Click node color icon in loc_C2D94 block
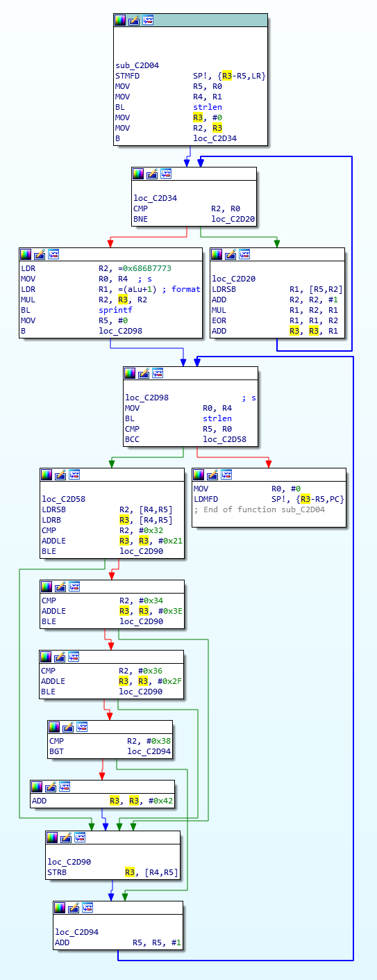 60,908
